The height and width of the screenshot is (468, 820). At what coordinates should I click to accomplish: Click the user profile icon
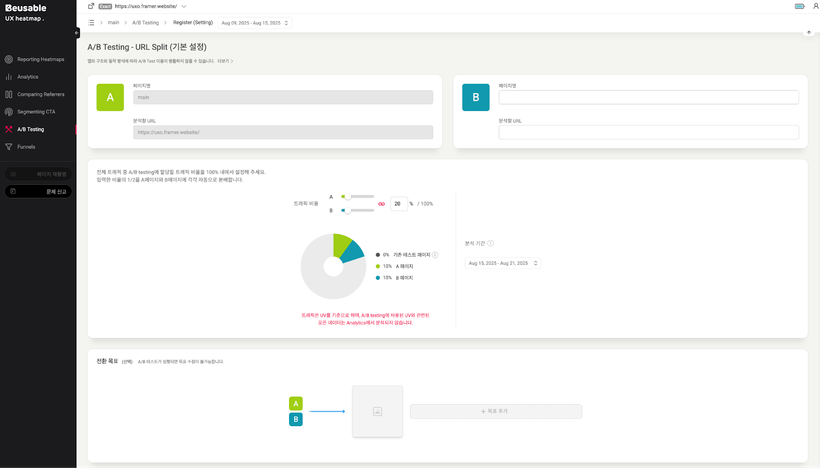pyautogui.click(x=815, y=6)
